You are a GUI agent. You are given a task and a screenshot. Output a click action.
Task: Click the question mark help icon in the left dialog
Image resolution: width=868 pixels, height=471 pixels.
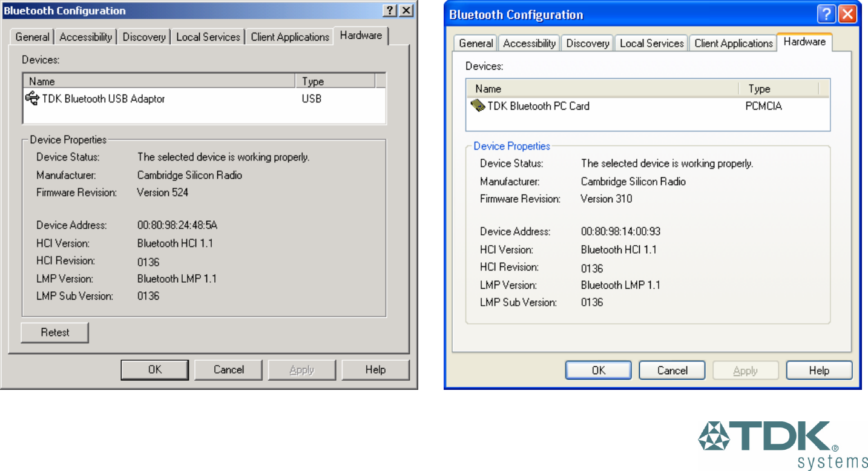coord(391,11)
